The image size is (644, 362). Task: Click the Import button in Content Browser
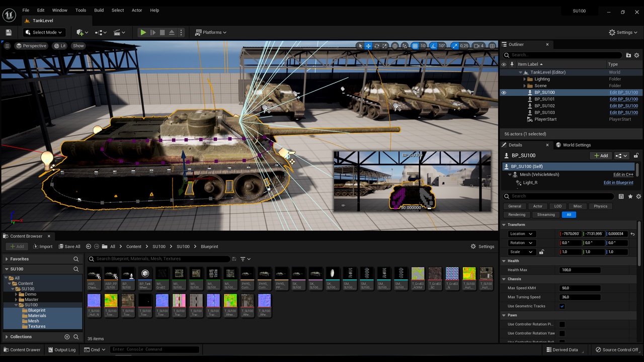click(43, 246)
